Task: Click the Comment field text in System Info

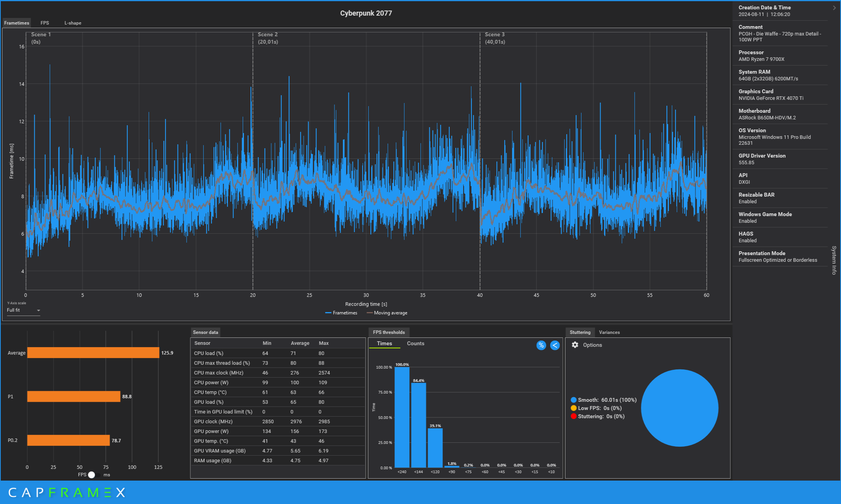Action: point(780,37)
